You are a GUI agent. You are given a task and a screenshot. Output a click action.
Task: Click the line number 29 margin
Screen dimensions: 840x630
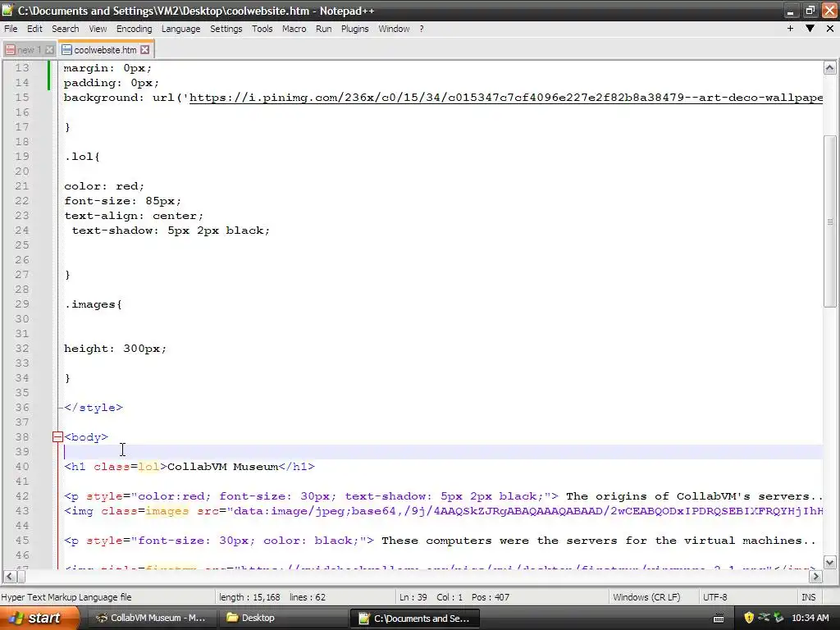coord(22,304)
